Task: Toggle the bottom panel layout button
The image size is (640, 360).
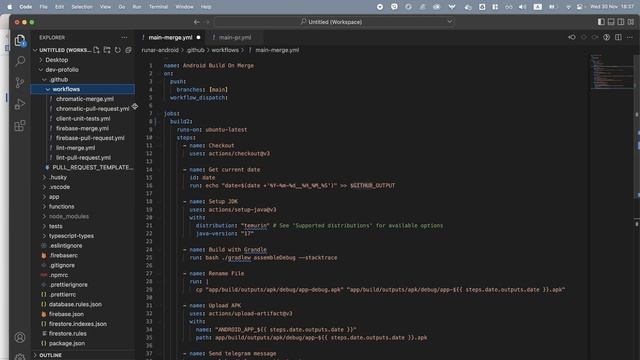Action: coord(611,22)
